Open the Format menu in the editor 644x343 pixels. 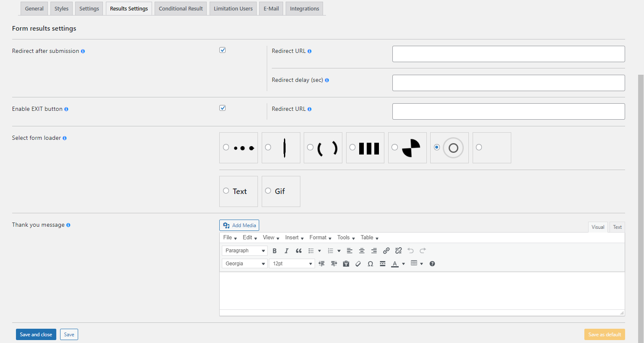321,238
